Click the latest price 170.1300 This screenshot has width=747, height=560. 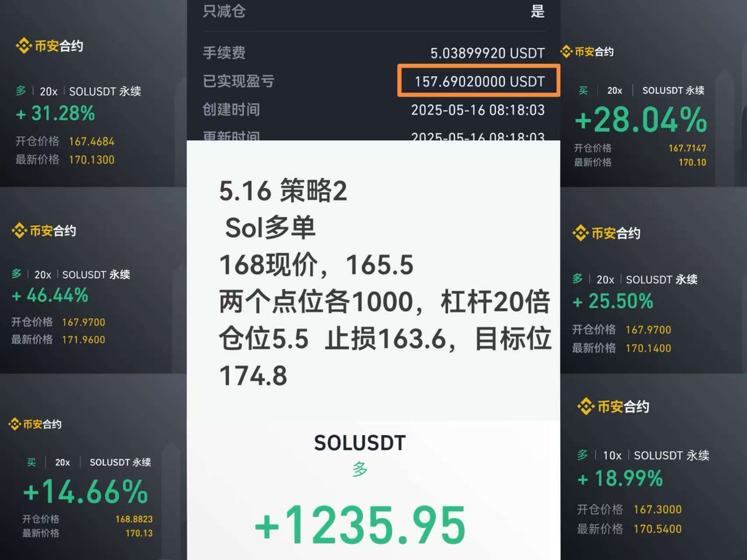click(91, 160)
